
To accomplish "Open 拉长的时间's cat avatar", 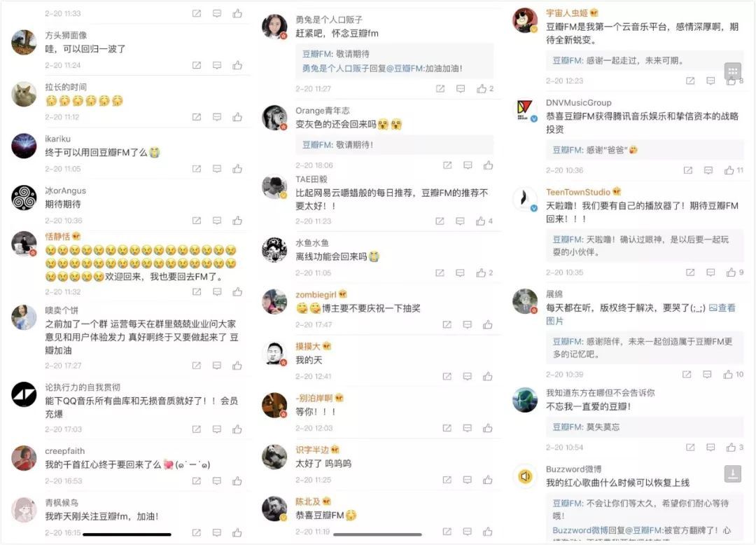I will coord(24,94).
